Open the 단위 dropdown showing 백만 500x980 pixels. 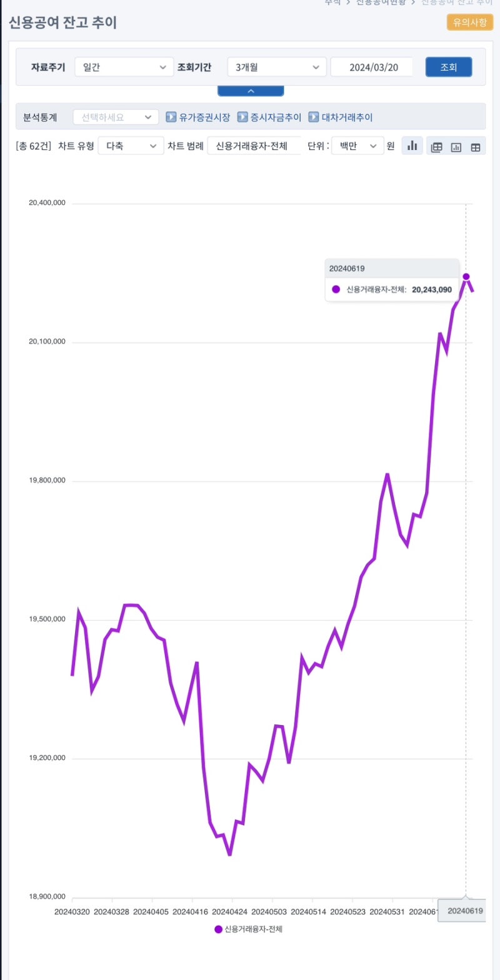(357, 146)
